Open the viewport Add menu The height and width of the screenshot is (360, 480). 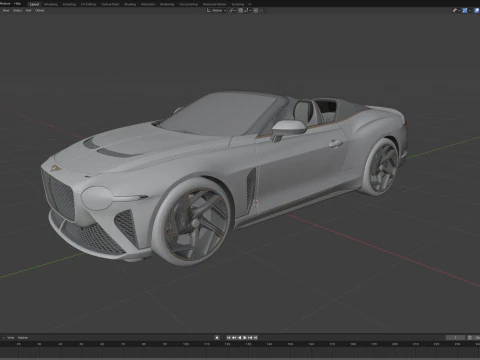point(29,10)
